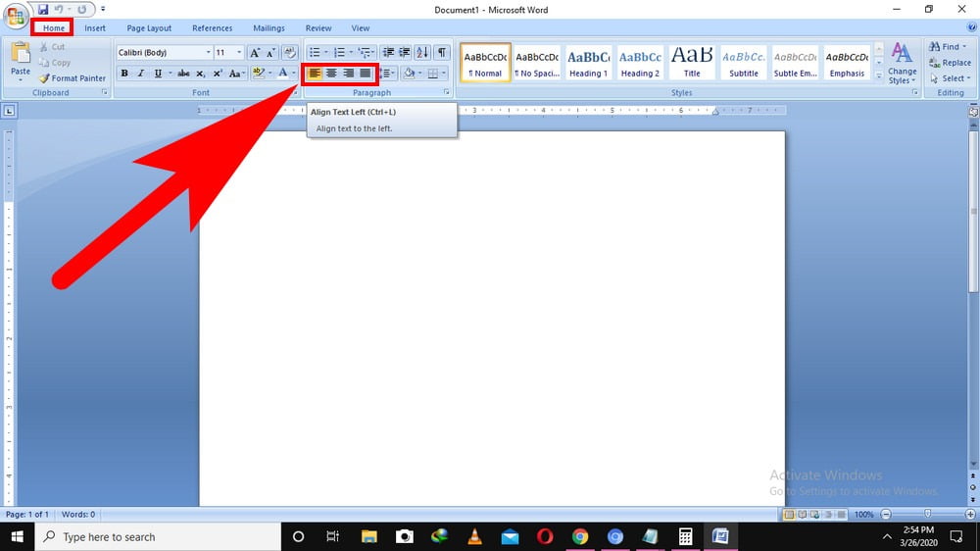The width and height of the screenshot is (980, 551).
Task: Switch to the View tab
Action: coord(360,28)
